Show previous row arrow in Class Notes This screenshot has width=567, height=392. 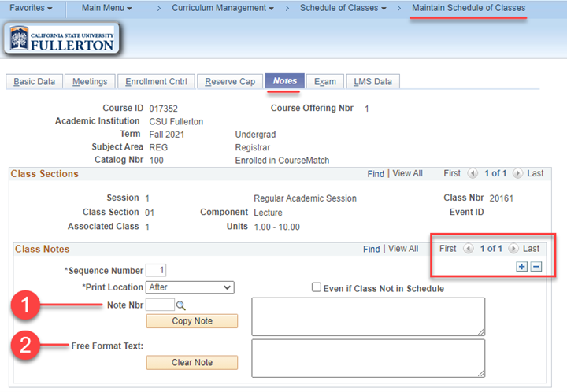469,249
